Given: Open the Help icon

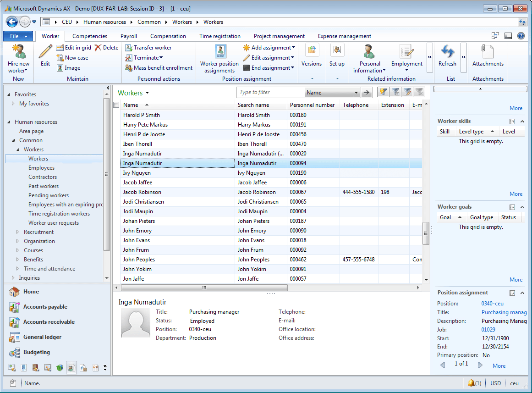Looking at the screenshot, I should click(x=521, y=36).
